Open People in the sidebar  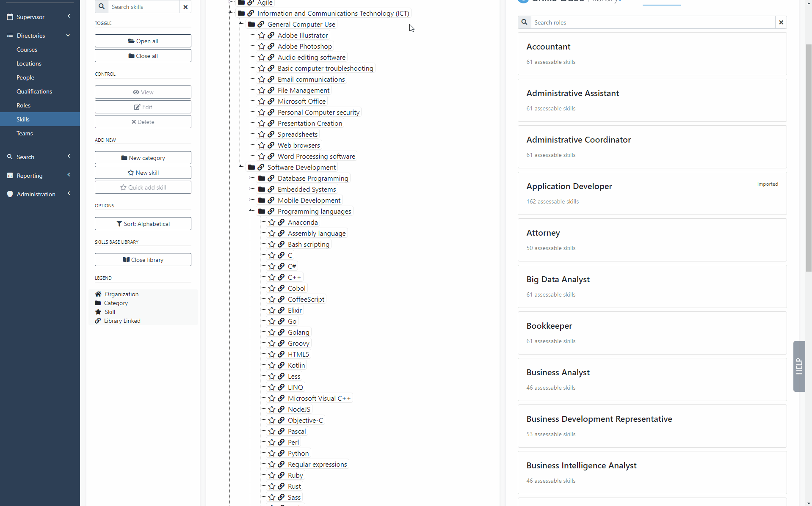[25, 77]
